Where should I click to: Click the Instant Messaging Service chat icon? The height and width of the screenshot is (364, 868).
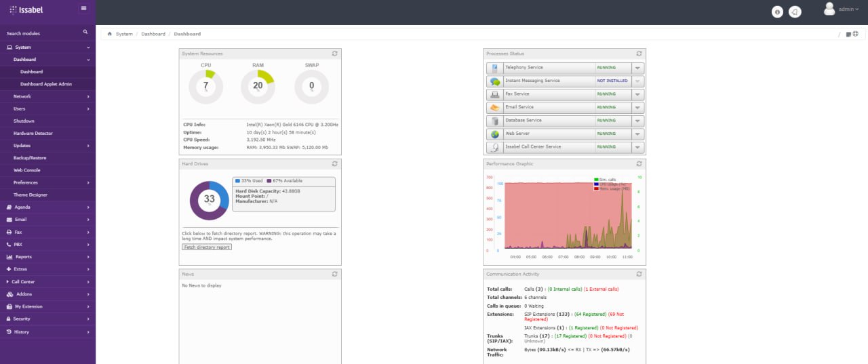(495, 81)
